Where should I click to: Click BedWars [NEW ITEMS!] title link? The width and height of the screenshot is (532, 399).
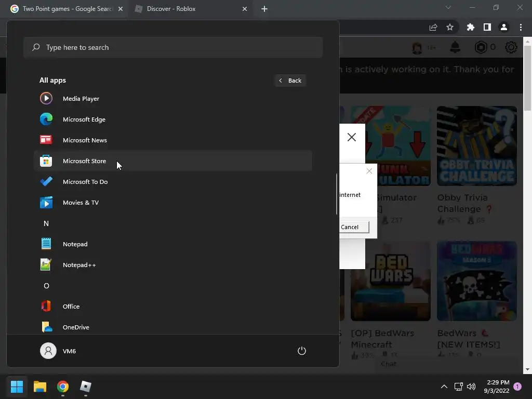tap(469, 339)
